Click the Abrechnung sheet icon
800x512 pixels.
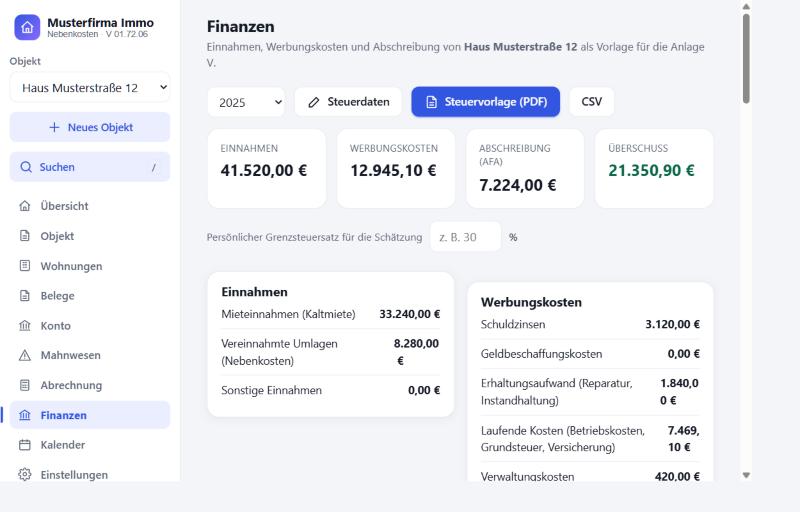24,385
